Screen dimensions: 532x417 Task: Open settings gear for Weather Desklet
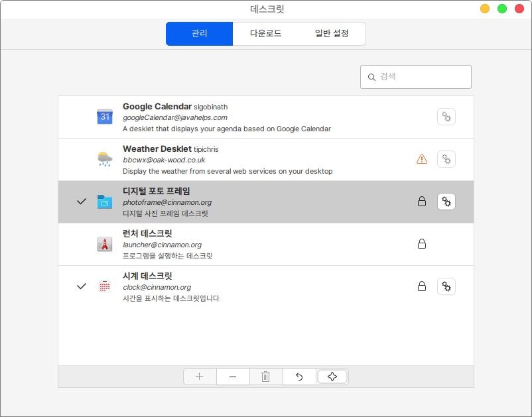pos(446,159)
